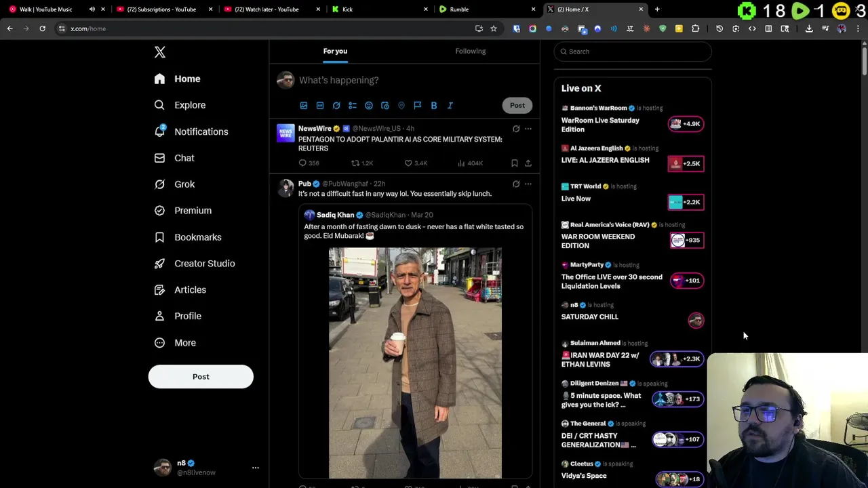Open Chat in the sidebar

click(174, 158)
